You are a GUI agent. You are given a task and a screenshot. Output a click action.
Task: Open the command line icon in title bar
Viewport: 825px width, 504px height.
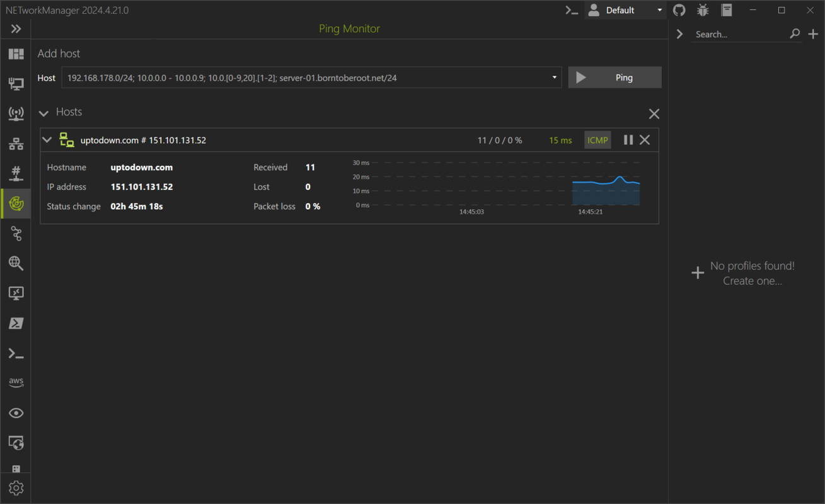pos(572,10)
